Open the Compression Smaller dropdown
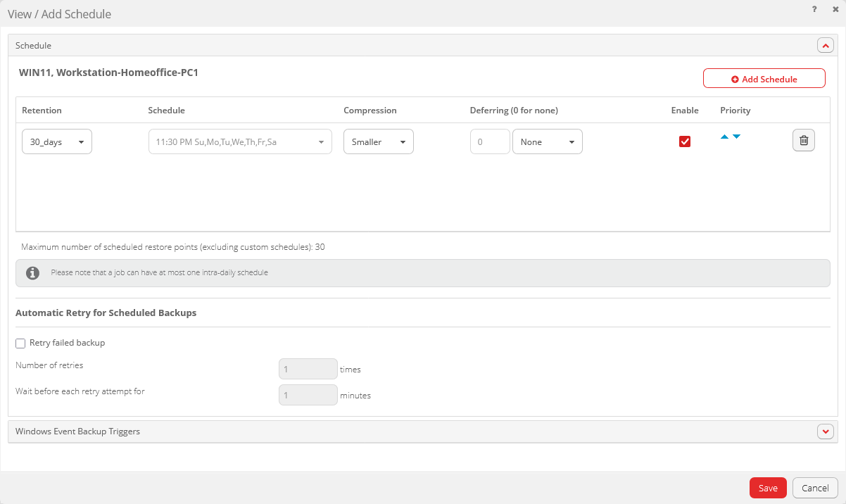The image size is (846, 504). 379,141
